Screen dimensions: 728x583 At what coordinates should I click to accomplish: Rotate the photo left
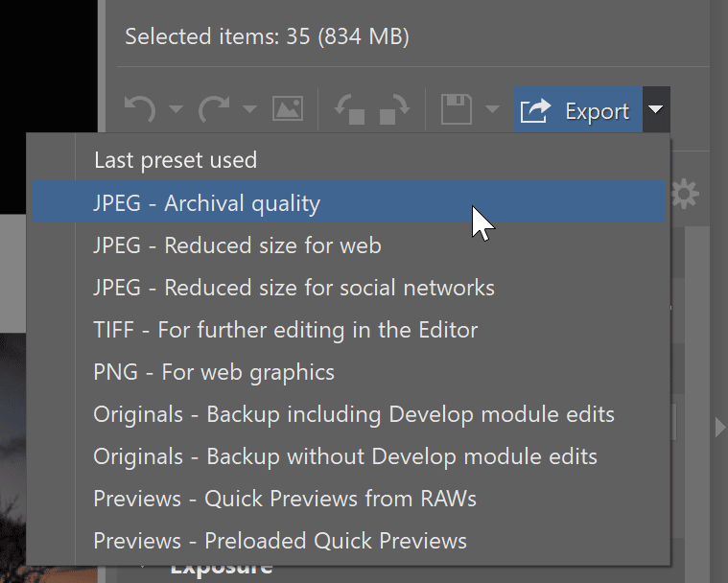coord(349,109)
